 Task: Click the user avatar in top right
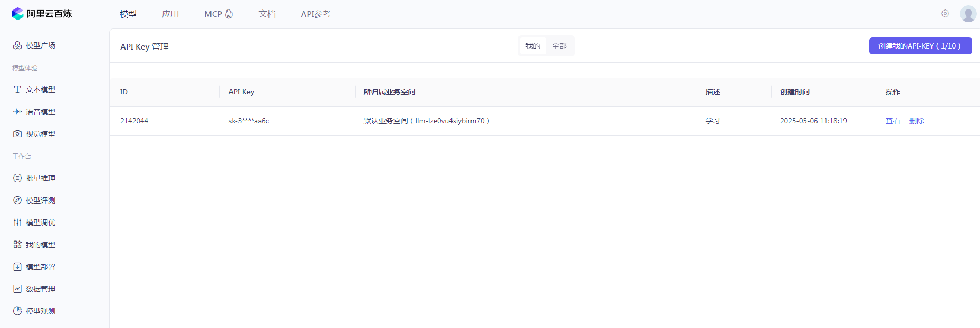968,14
